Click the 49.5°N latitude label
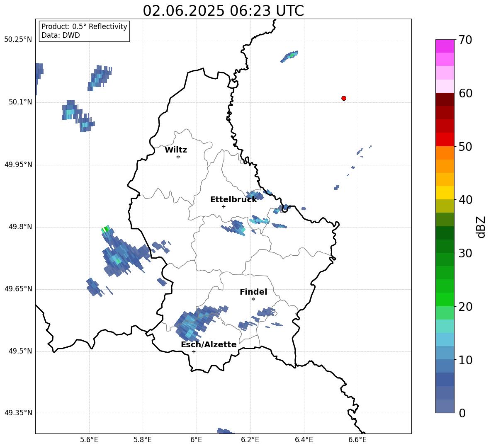Screen dimensions: 491x448 tap(20, 351)
